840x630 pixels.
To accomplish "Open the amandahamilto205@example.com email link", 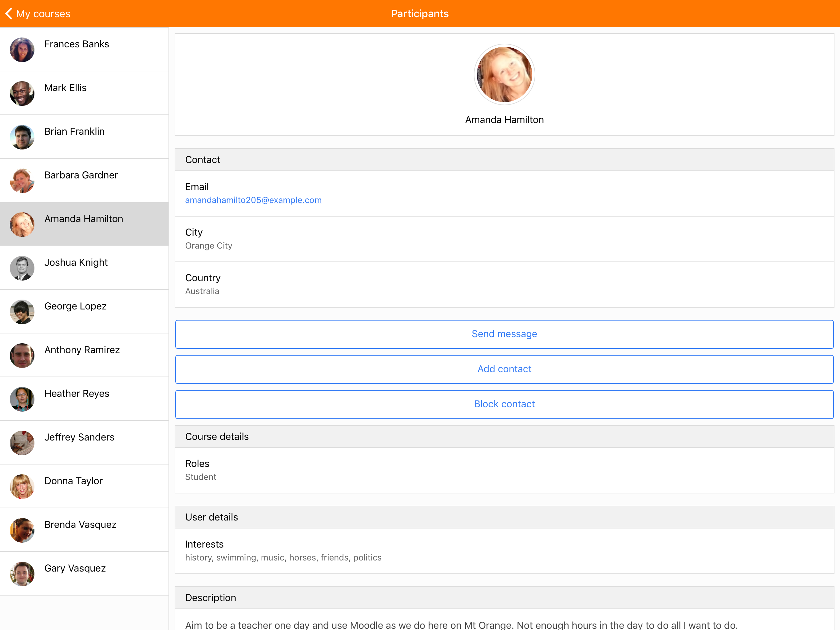I will point(253,200).
